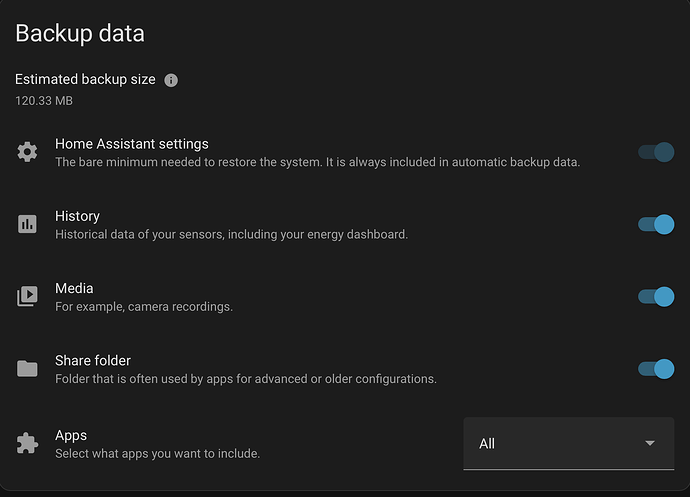
Task: Click the Share folder icon
Action: pos(27,368)
